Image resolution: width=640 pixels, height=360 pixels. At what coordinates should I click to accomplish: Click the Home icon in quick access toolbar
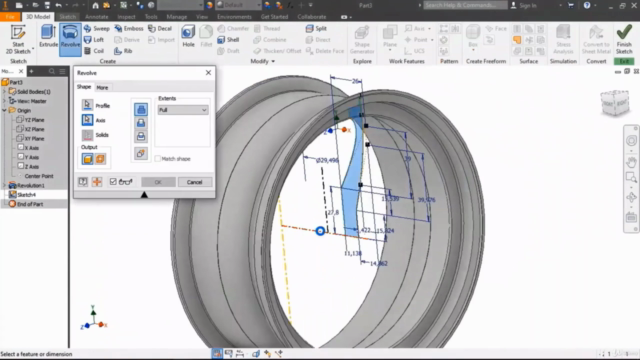coord(95,5)
